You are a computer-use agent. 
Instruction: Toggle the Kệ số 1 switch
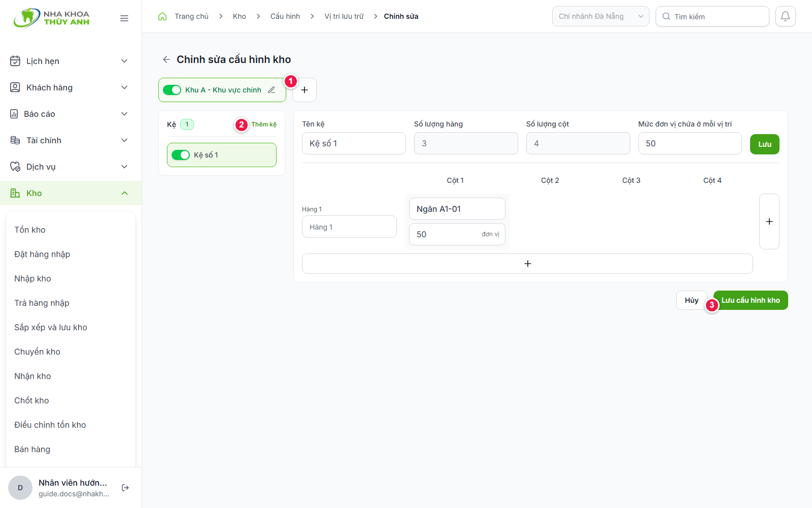pos(181,155)
